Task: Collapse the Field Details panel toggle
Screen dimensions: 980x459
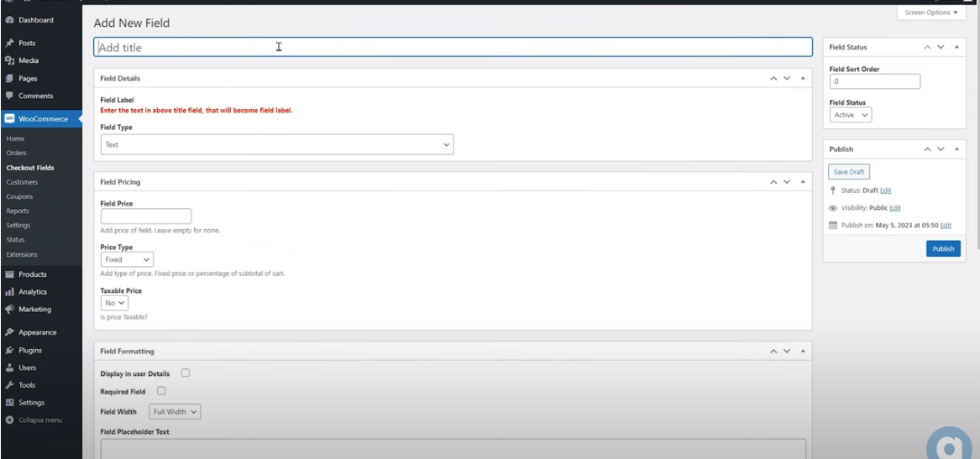Action: pos(803,79)
